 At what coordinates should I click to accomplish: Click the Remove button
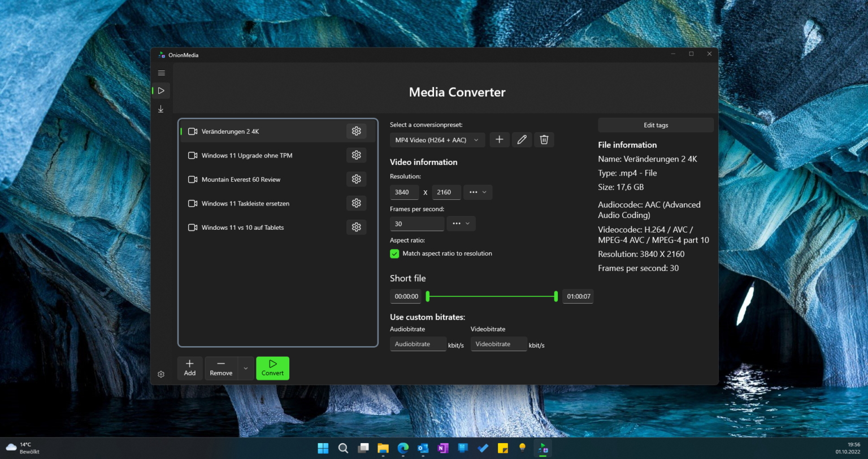(x=221, y=368)
